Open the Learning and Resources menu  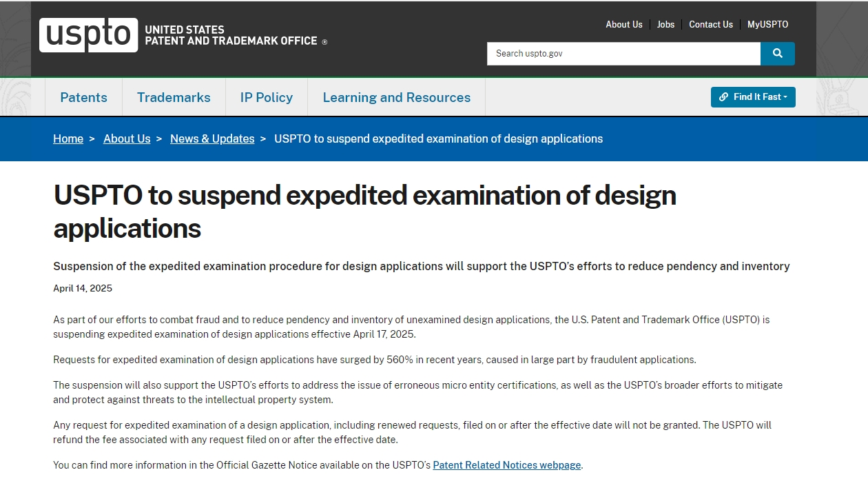point(396,97)
